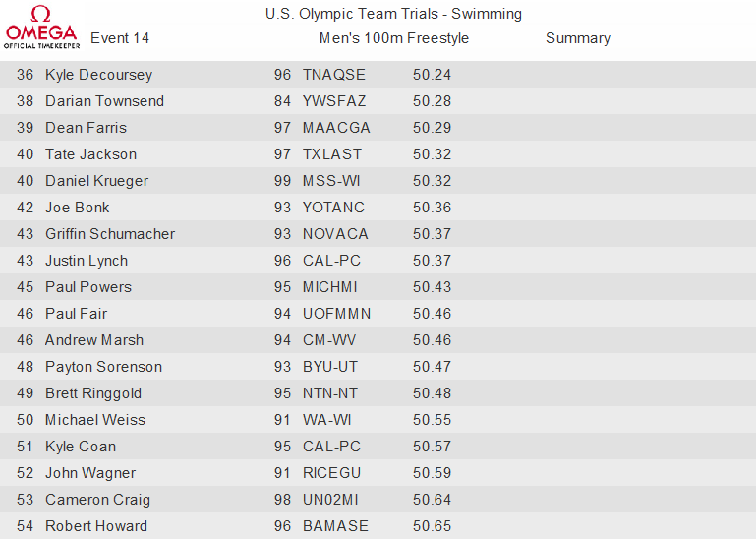Select Kyle Decoursey's result row
This screenshot has width=756, height=539.
(x=378, y=75)
